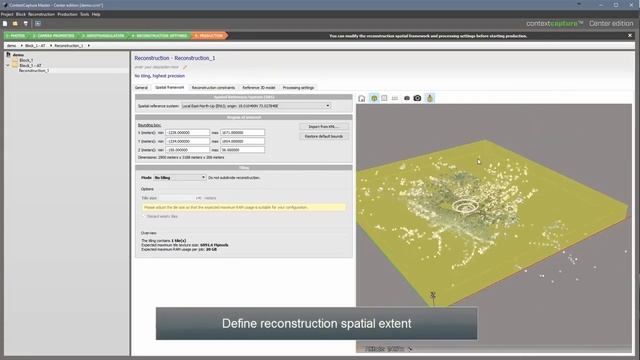Viewport: 640px width, 360px height.
Task: Open the Help menu
Action: click(96, 14)
